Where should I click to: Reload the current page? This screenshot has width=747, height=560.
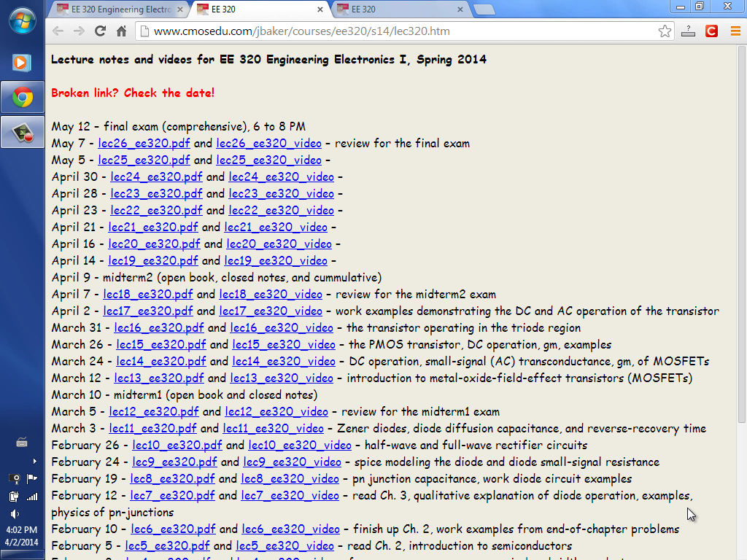[100, 31]
